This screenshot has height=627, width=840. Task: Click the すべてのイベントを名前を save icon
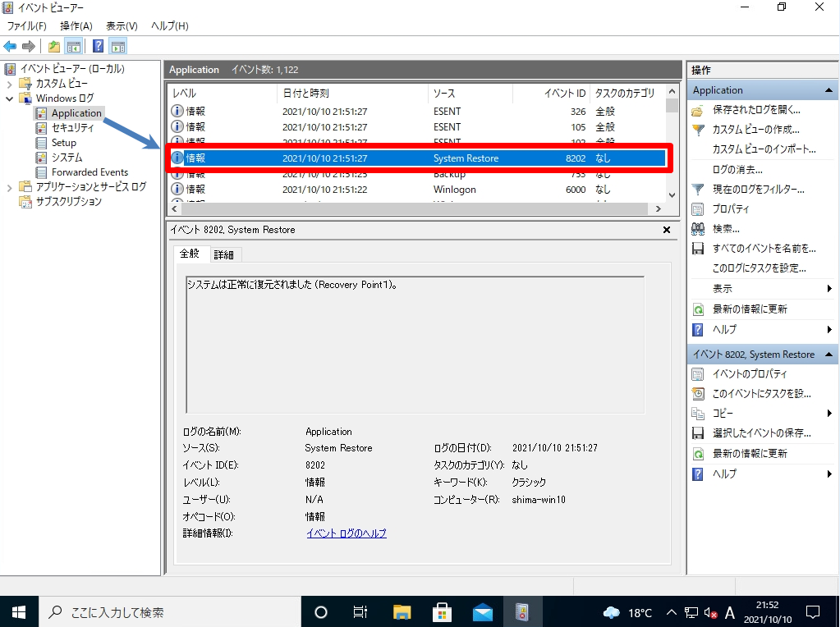pos(697,249)
